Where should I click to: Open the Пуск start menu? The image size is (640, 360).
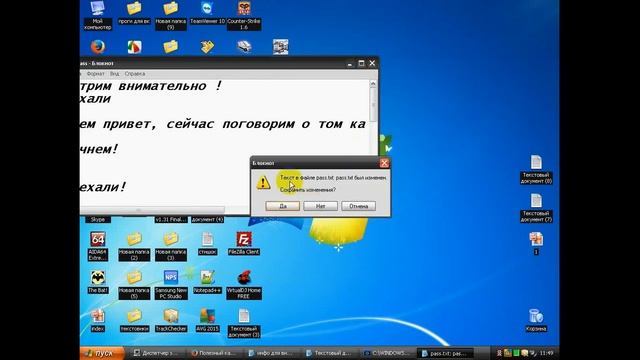coord(102,353)
